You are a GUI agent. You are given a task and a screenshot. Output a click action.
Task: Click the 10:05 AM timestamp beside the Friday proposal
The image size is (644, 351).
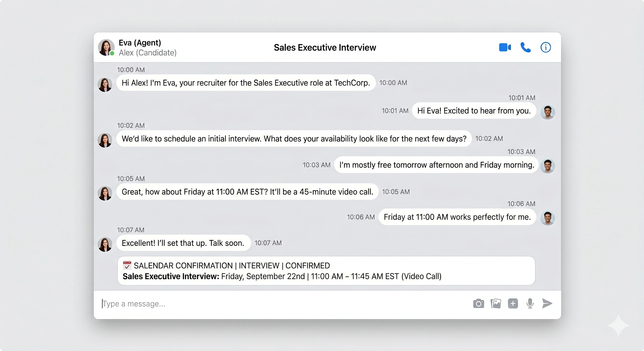tap(396, 192)
